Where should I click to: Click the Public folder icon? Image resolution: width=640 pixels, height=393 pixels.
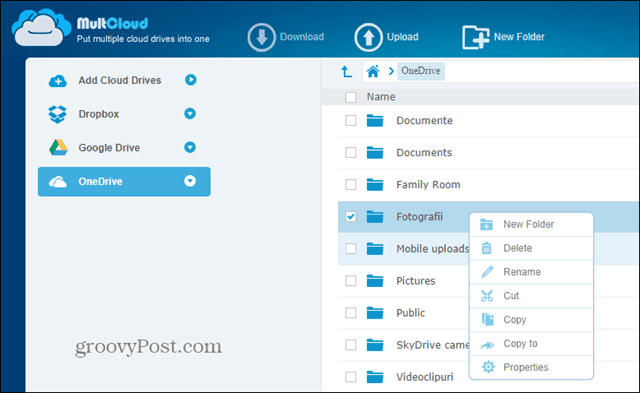pos(375,313)
